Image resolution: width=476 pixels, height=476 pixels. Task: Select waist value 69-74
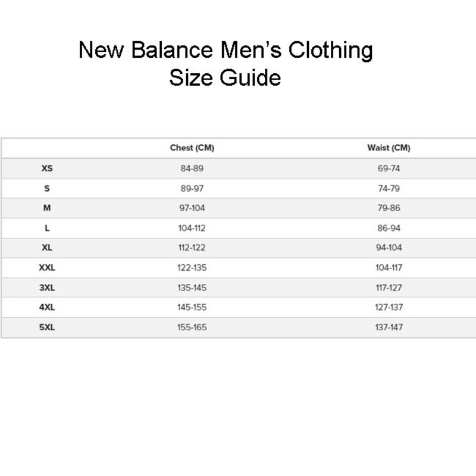pyautogui.click(x=389, y=168)
